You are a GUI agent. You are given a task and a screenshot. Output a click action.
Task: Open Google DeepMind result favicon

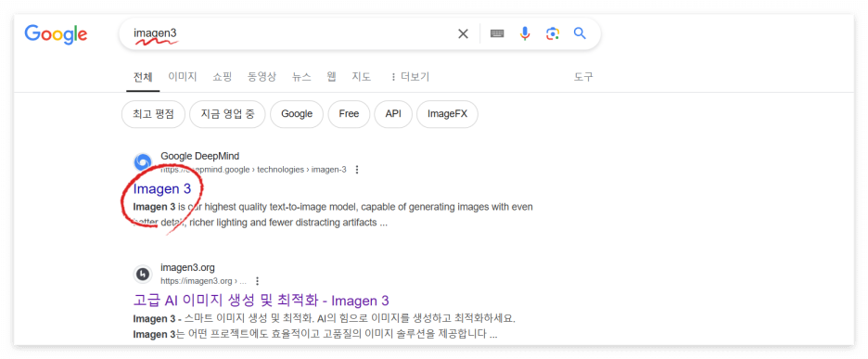click(142, 162)
